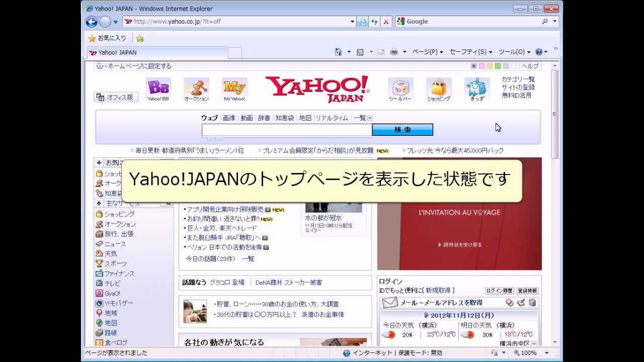The height and width of the screenshot is (362, 644).
Task: Click the 路線 sidebar icon
Action: tap(100, 333)
